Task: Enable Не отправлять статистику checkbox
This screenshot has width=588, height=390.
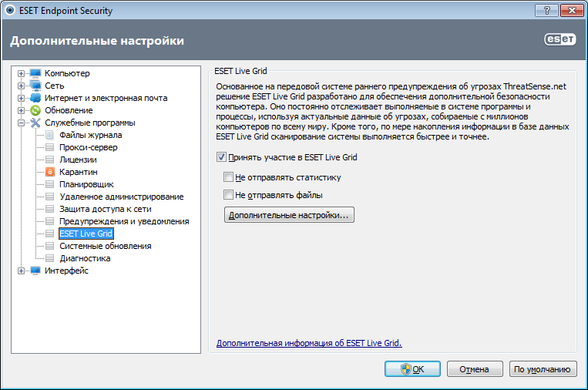Action: tap(228, 177)
